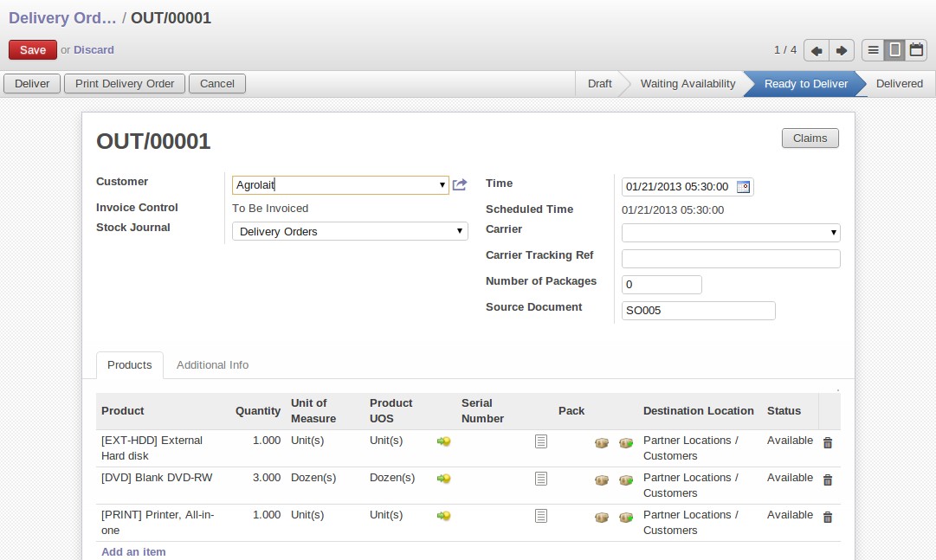Viewport: 936px width, 560px height.
Task: Open the Claims button
Action: point(810,138)
